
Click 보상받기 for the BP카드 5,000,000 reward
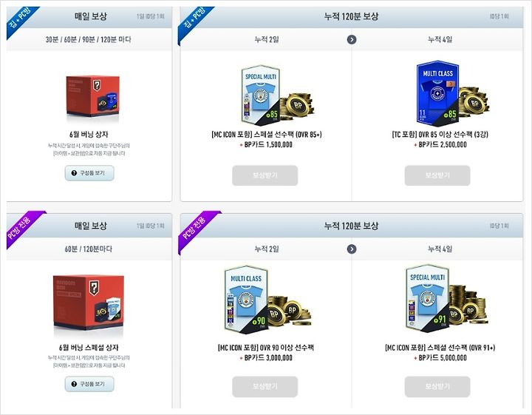tap(437, 387)
